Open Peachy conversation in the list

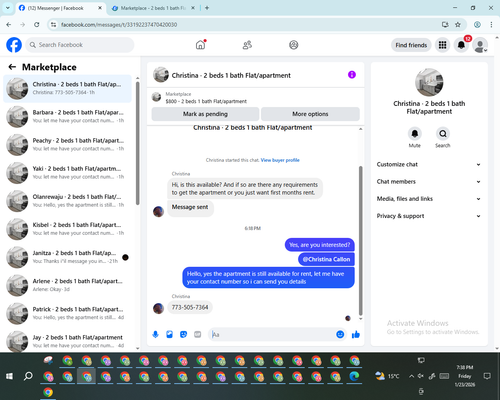(67, 145)
